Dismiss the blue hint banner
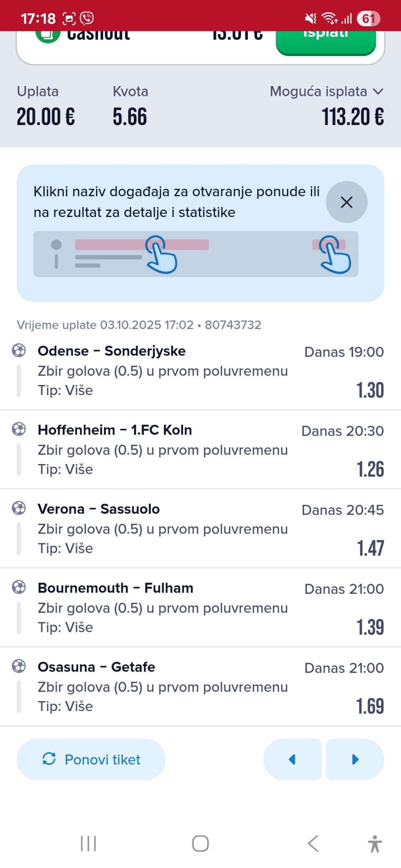The height and width of the screenshot is (868, 401). click(346, 202)
